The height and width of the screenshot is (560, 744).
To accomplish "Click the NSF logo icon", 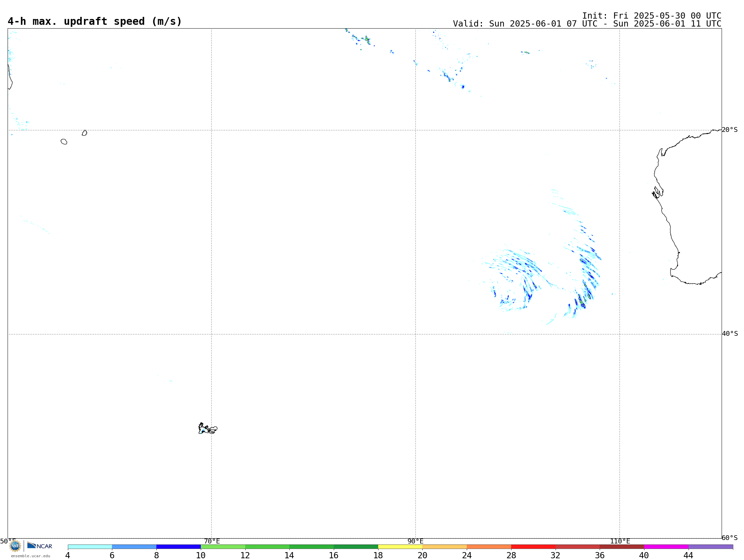I will tap(15, 546).
